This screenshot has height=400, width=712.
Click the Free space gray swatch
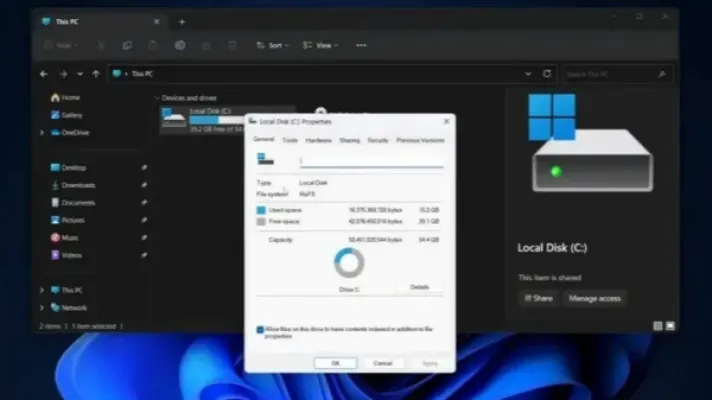(x=261, y=222)
